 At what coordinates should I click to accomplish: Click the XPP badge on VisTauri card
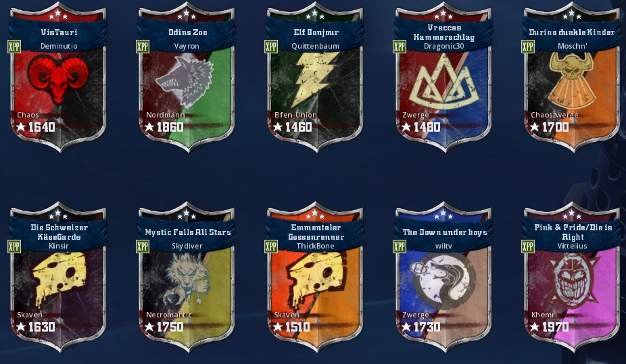[14, 46]
